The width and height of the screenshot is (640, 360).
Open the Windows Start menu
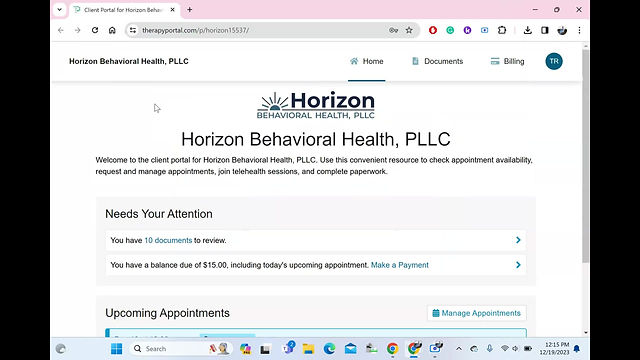(117, 349)
